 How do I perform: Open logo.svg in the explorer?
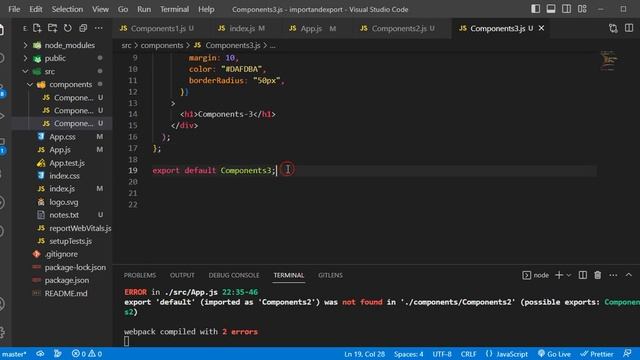(61, 202)
